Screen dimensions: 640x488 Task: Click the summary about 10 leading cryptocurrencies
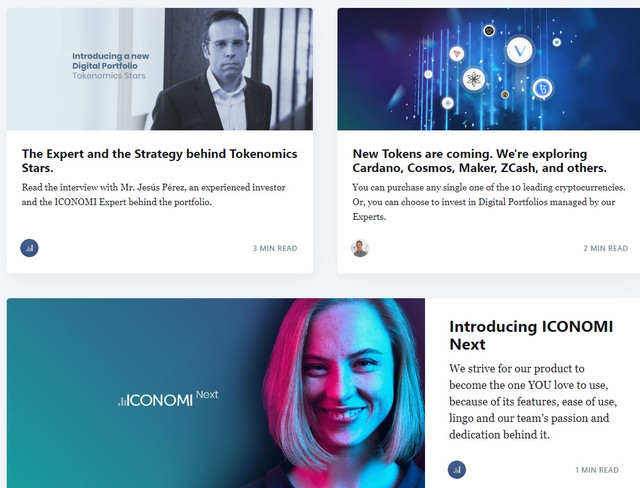point(489,202)
